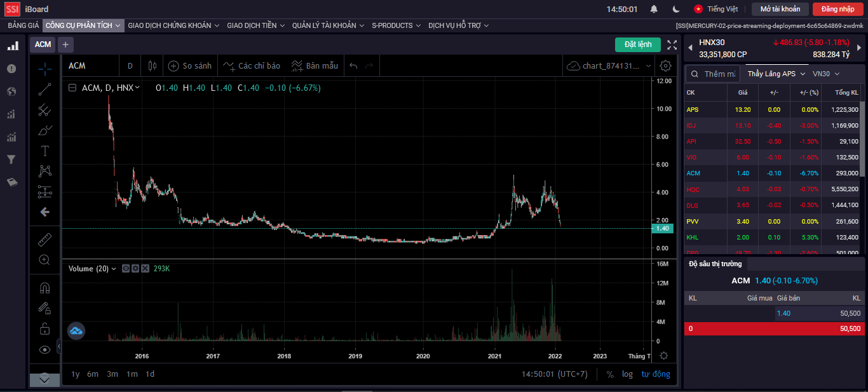Click the left arrow back tool

44,212
